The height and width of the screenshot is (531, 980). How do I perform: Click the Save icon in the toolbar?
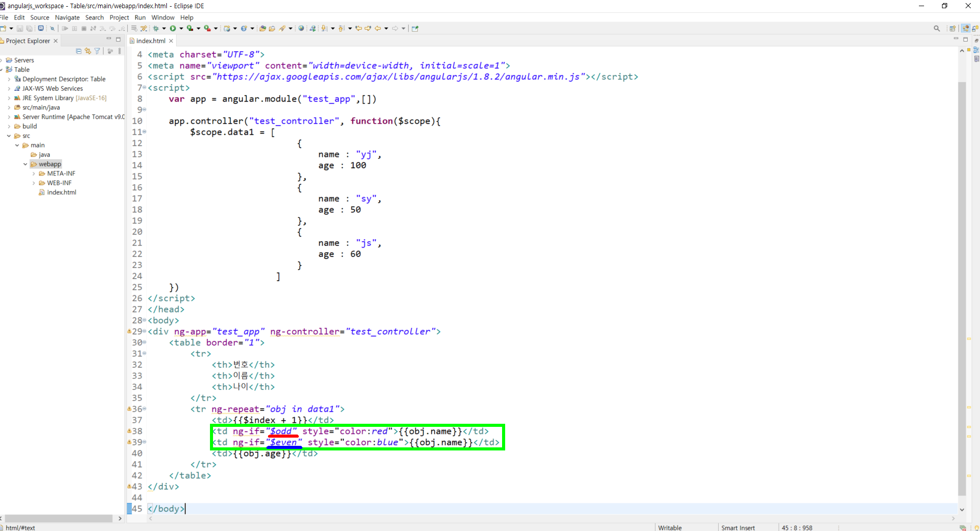click(20, 29)
